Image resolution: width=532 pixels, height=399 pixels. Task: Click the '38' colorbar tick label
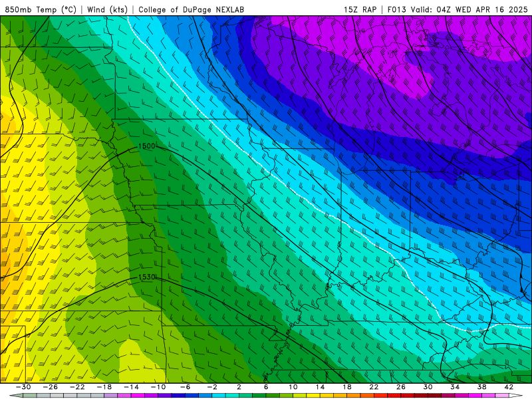481,387
